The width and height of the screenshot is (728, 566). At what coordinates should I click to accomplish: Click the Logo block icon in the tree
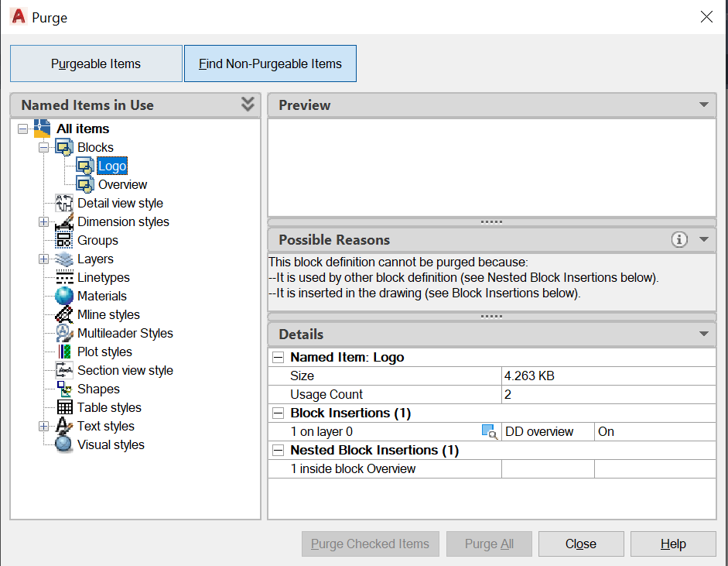click(x=85, y=166)
